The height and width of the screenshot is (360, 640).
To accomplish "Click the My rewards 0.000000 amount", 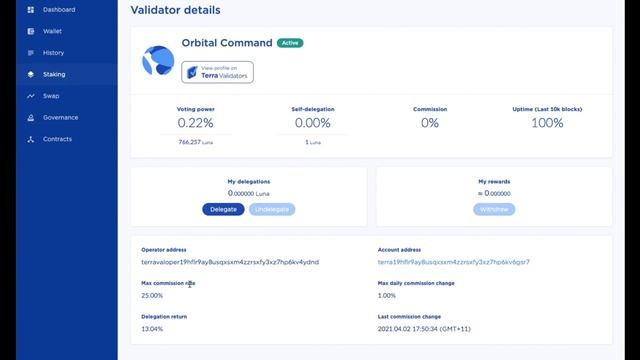I will (x=494, y=193).
